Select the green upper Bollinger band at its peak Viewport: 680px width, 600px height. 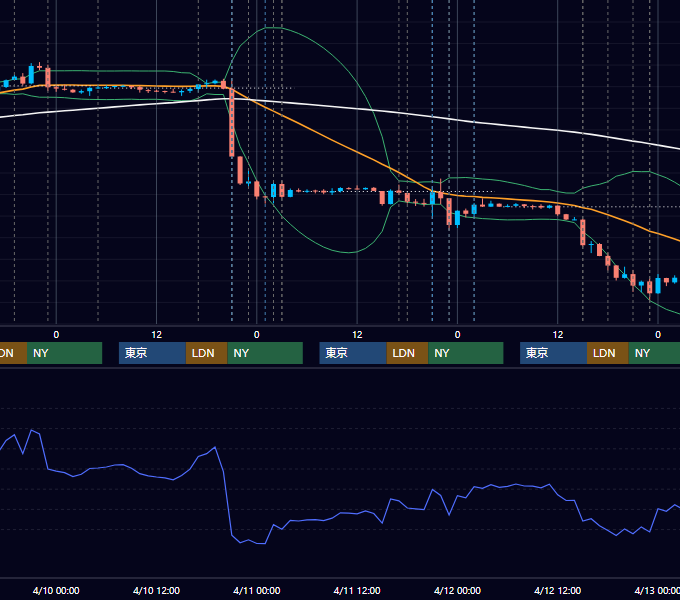(273, 27)
